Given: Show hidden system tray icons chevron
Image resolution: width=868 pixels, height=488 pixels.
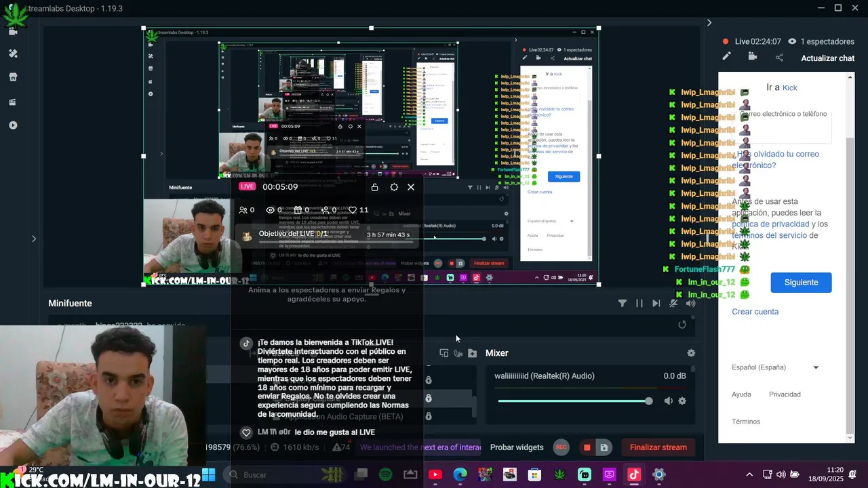Looking at the screenshot, I should click(x=749, y=474).
